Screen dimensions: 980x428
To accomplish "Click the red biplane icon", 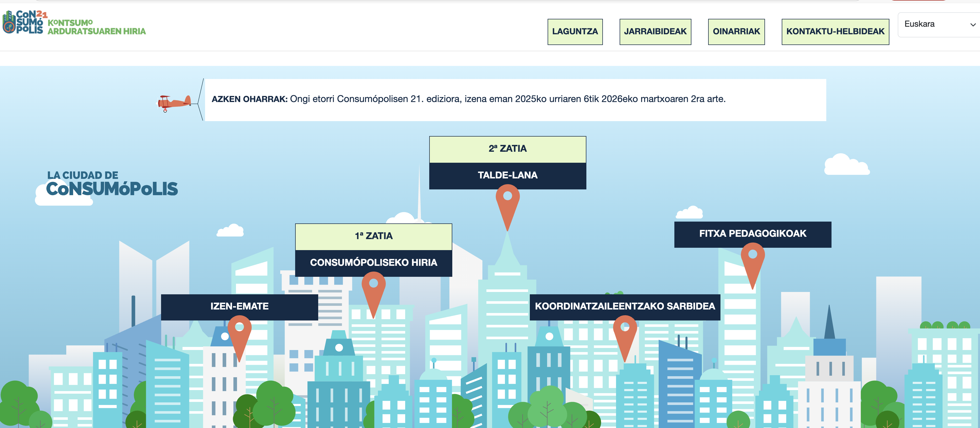I will click(174, 103).
